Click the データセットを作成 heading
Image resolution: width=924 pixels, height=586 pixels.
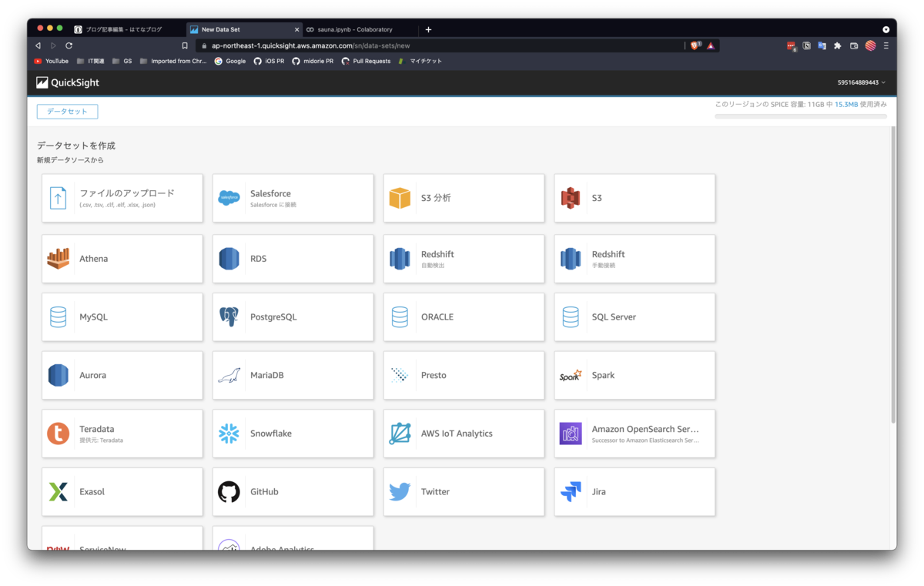coord(76,146)
